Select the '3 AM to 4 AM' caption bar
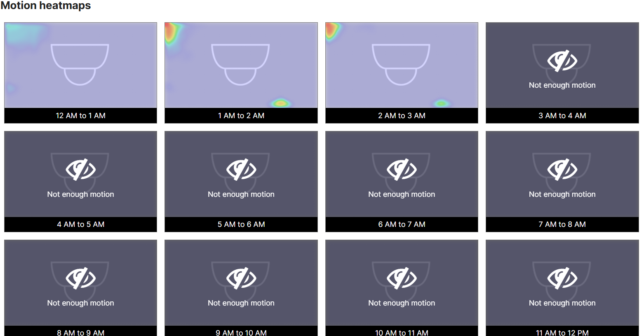Screen dimensions: 644x336 point(562,116)
